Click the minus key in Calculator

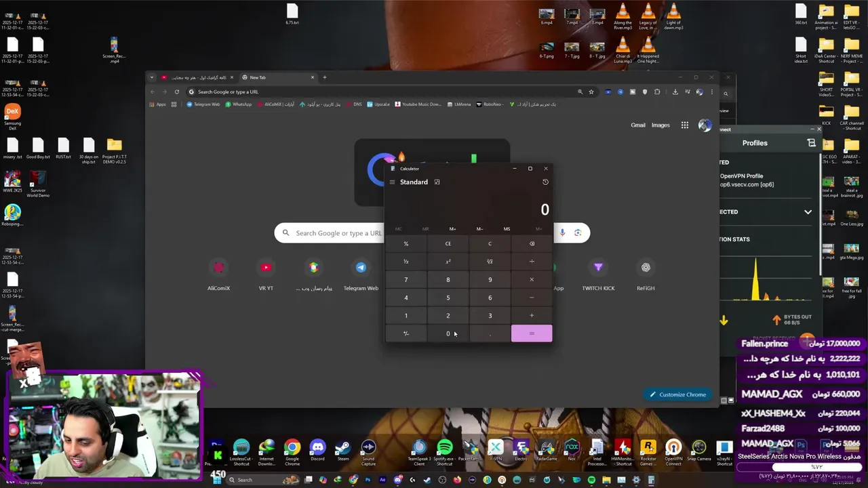pyautogui.click(x=532, y=298)
